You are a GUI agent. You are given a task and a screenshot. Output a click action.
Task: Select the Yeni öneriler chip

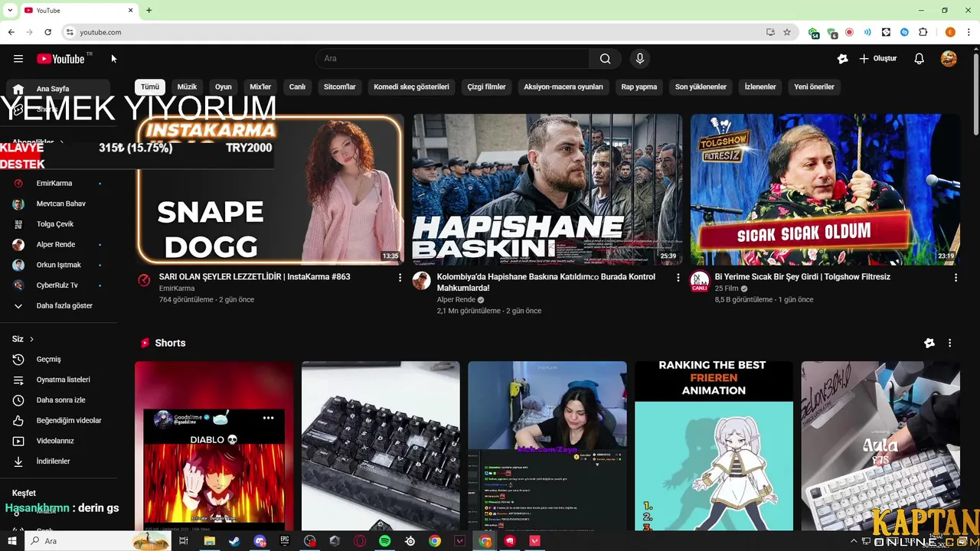pyautogui.click(x=814, y=86)
